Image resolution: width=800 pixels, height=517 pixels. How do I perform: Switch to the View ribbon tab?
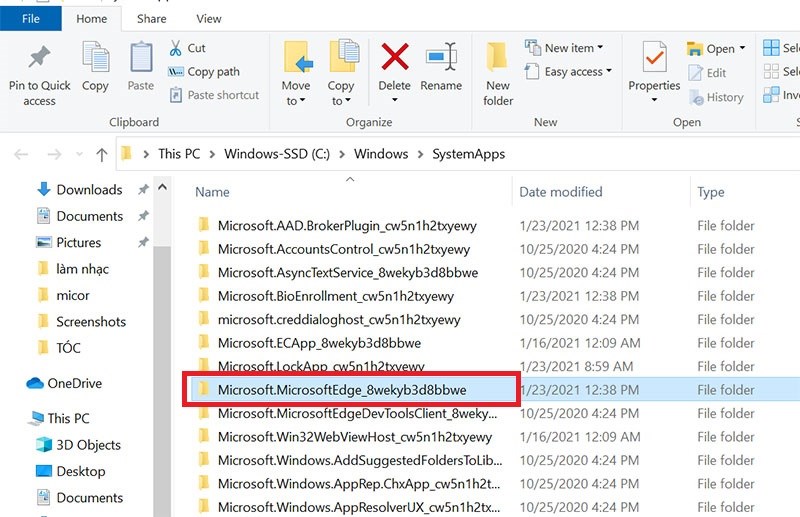pyautogui.click(x=209, y=19)
